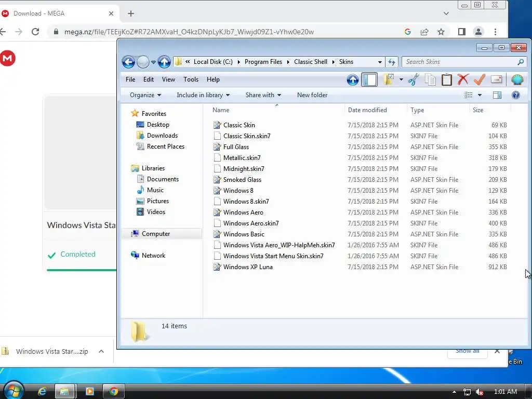Click the network tray icon
532x399 pixels.
[467, 392]
